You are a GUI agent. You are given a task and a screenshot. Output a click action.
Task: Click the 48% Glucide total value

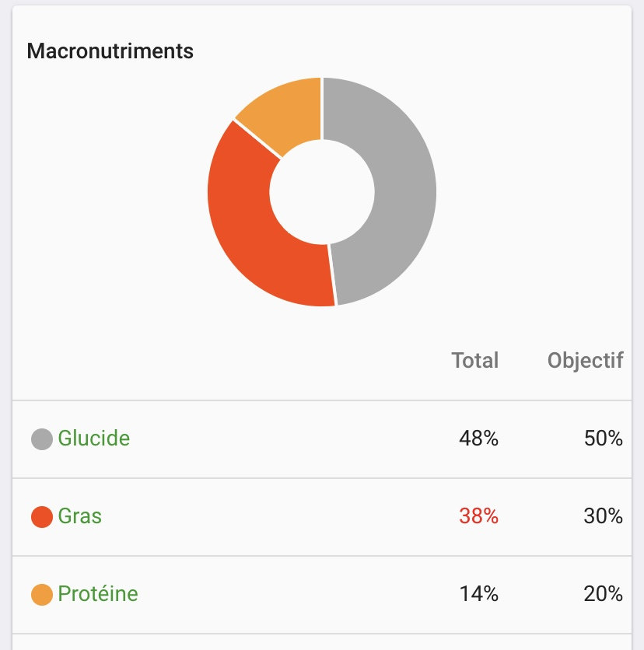pos(478,439)
